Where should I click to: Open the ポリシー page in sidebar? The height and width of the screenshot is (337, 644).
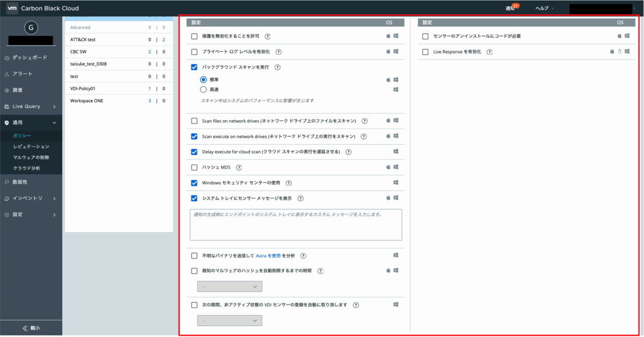click(22, 136)
